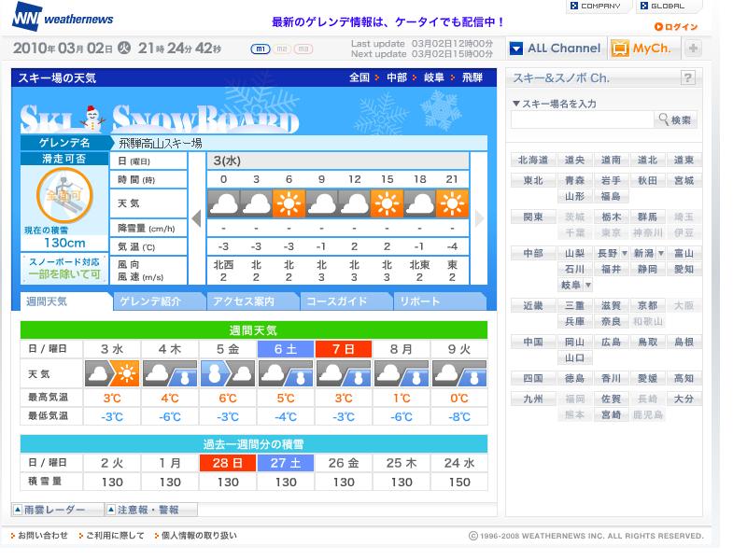This screenshot has height=560, width=747.
Task: Select the m2 display mode toggle
Action: point(282,49)
